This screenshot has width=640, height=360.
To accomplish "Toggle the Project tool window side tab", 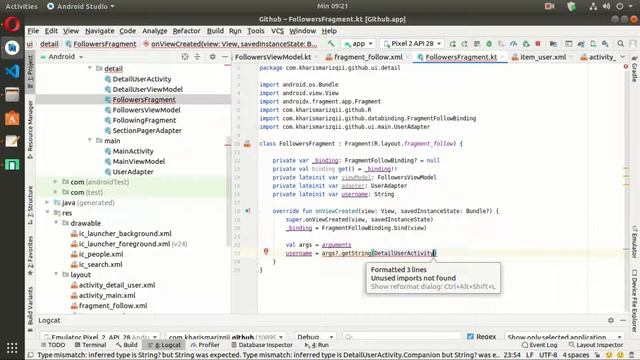I will coord(31,73).
